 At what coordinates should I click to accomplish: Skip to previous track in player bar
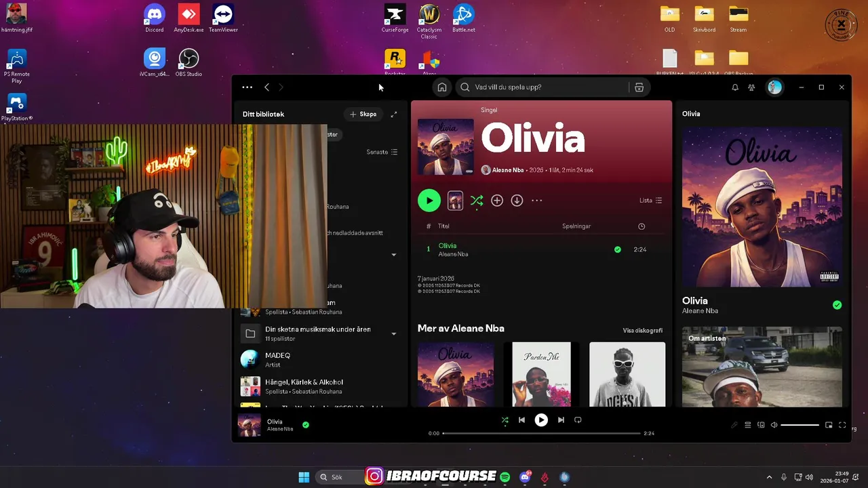[x=521, y=420]
